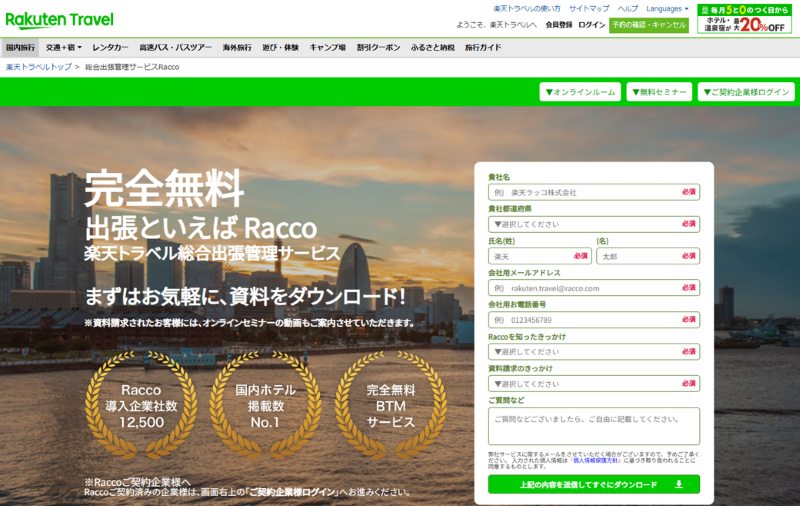The width and height of the screenshot is (800, 506).
Task: Click the 会員登録 link
Action: pos(559,24)
